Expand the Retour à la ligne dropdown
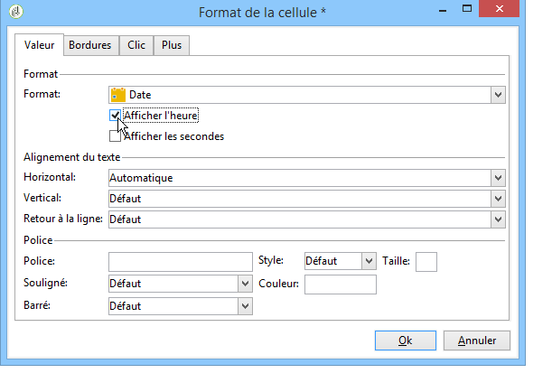This screenshot has width=552, height=392. [x=498, y=219]
